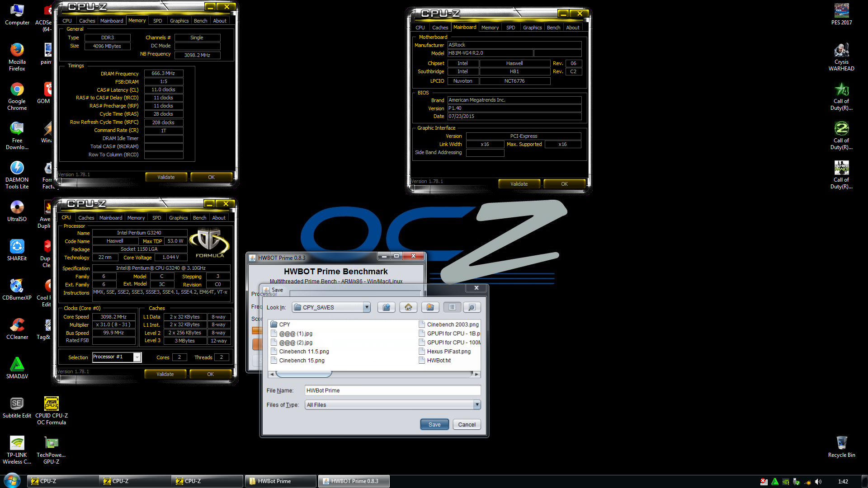Viewport: 868px width, 488px height.
Task: Select file Cinebench 2003.png
Action: point(448,324)
